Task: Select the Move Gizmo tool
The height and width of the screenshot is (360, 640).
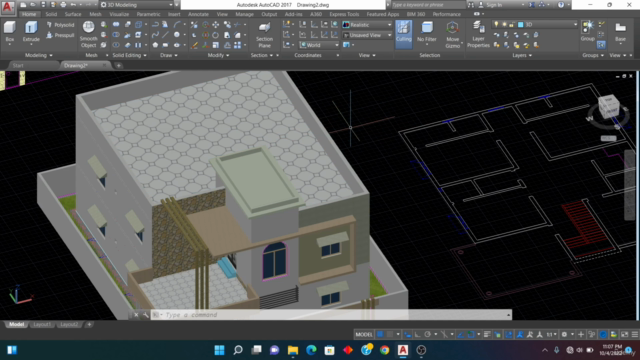Action: (x=452, y=35)
